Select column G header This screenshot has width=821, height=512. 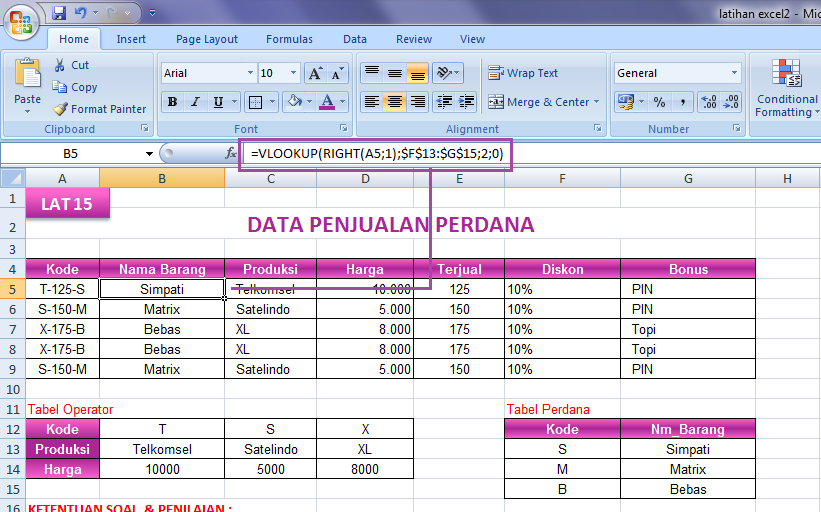tap(688, 179)
